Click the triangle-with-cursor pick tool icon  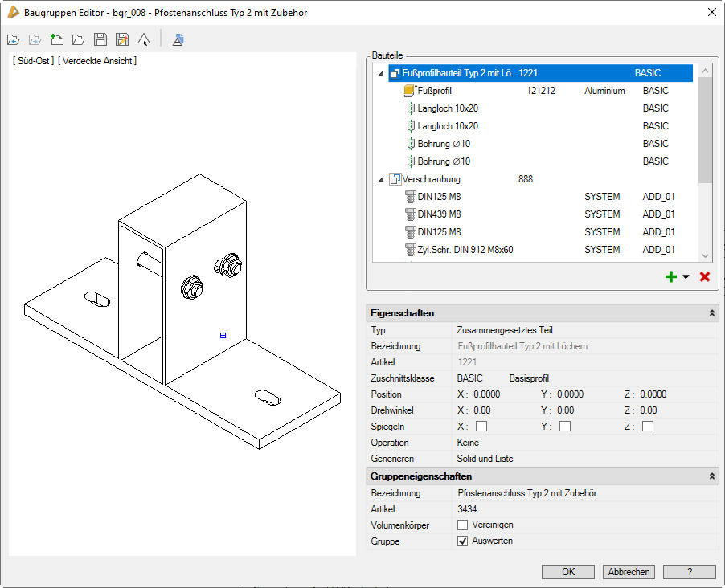click(144, 39)
